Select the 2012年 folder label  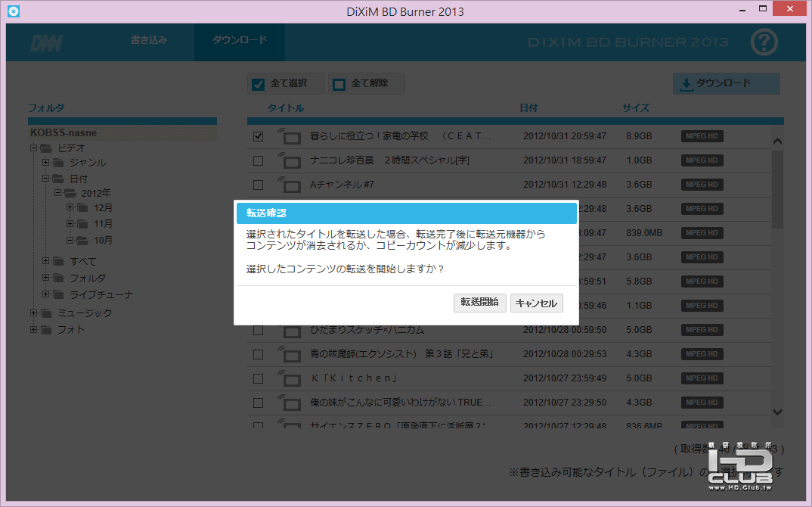(x=96, y=194)
